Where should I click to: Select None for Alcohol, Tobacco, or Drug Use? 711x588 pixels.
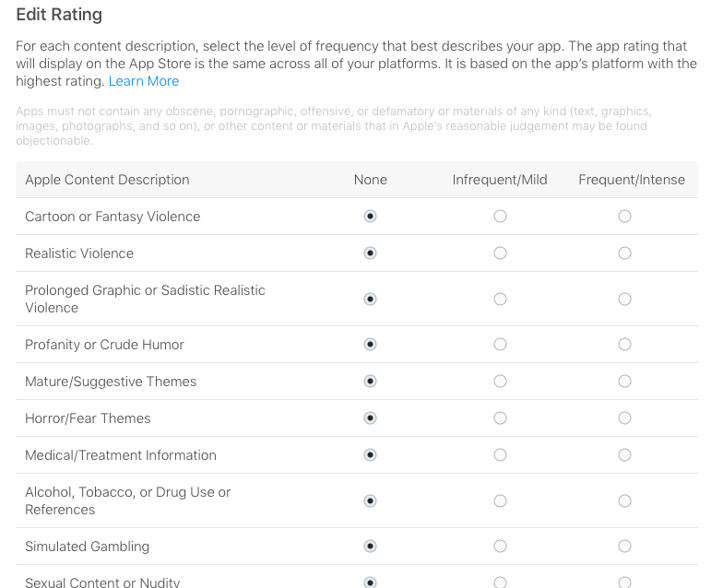coord(370,500)
